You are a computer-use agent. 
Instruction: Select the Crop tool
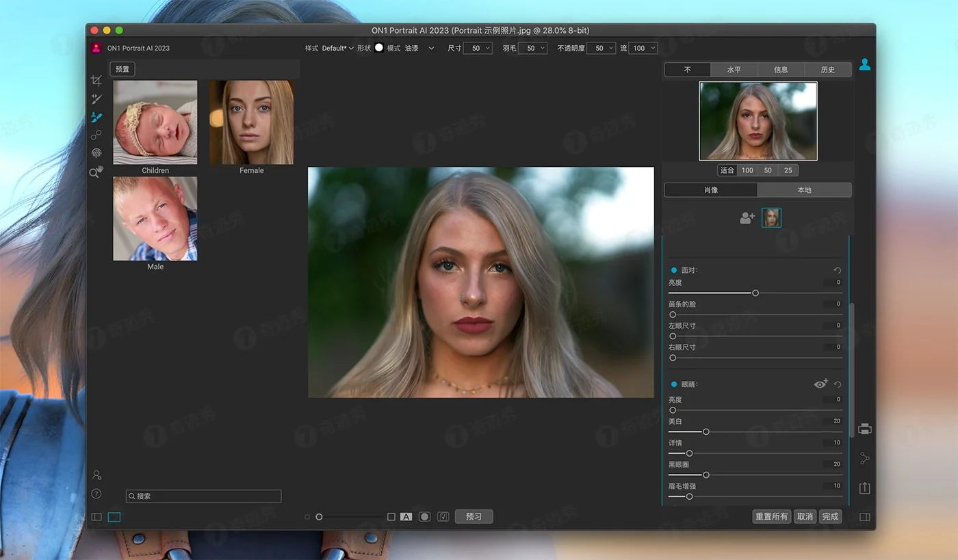pos(96,81)
